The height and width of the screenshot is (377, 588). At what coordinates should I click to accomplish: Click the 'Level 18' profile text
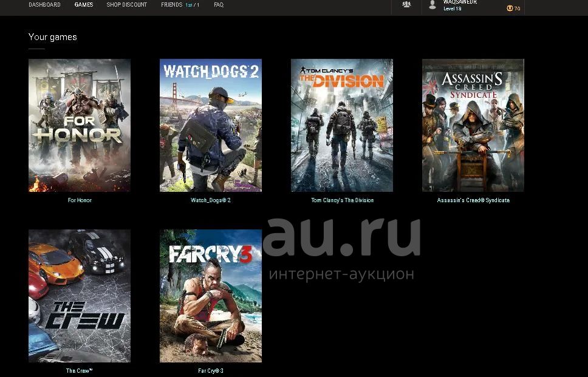(x=453, y=8)
